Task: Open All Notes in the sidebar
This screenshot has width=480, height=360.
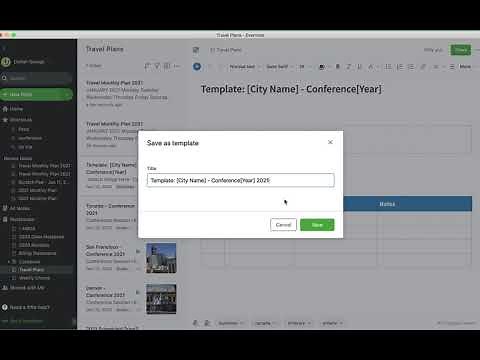Action: tap(20, 208)
